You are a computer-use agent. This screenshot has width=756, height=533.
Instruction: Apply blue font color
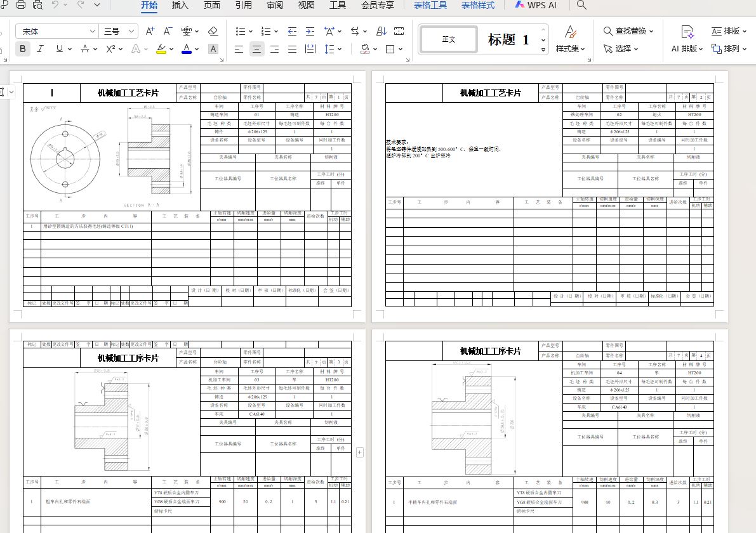point(187,49)
